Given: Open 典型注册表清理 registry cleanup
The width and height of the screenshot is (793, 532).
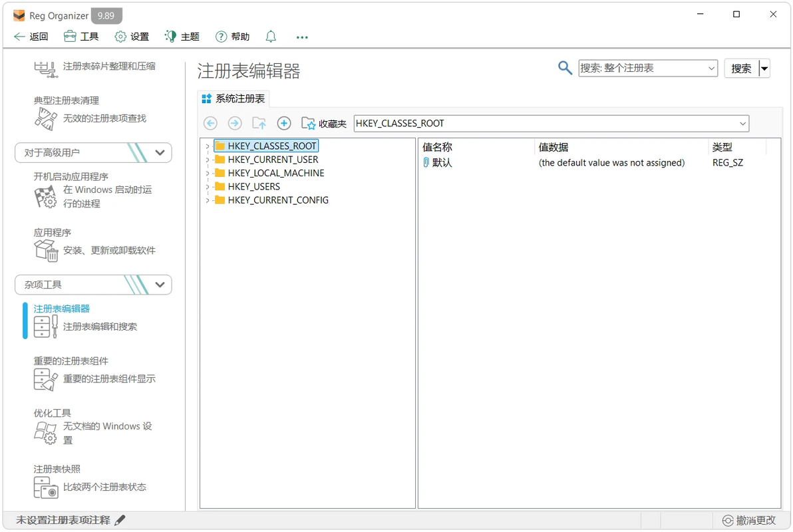Looking at the screenshot, I should 90,112.
